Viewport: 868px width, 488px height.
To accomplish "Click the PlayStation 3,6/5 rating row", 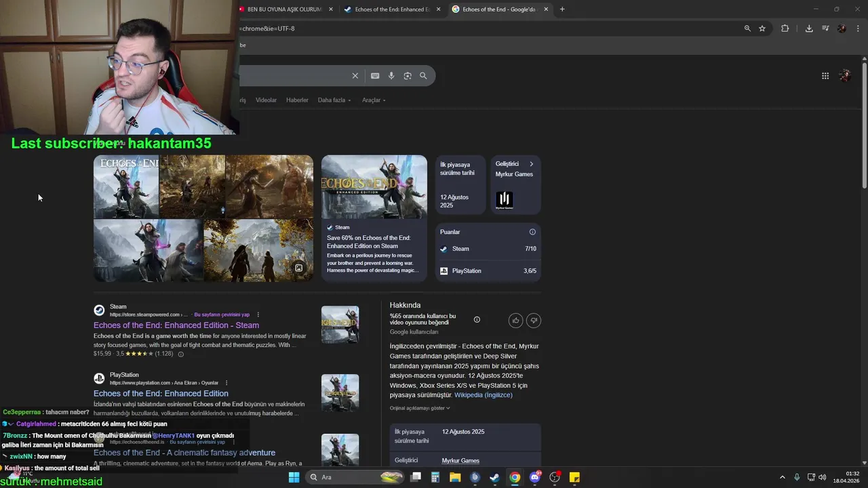I will [488, 271].
